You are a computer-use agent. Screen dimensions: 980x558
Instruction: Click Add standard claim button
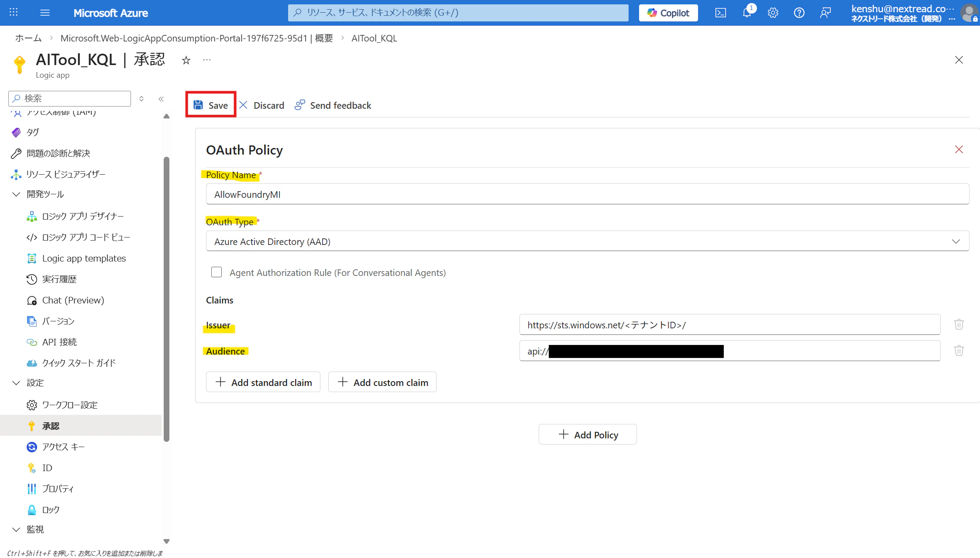(263, 382)
